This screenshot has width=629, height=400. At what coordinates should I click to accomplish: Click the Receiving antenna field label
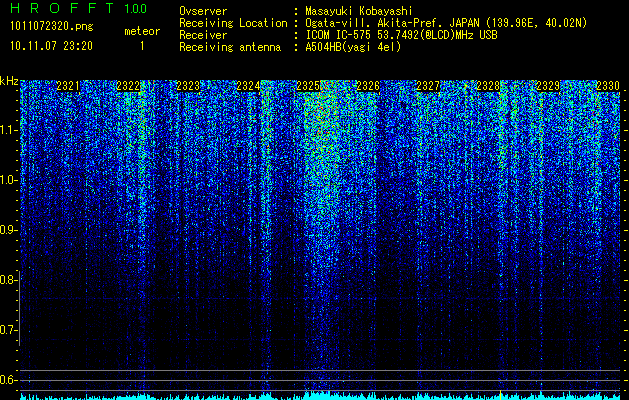[230, 47]
